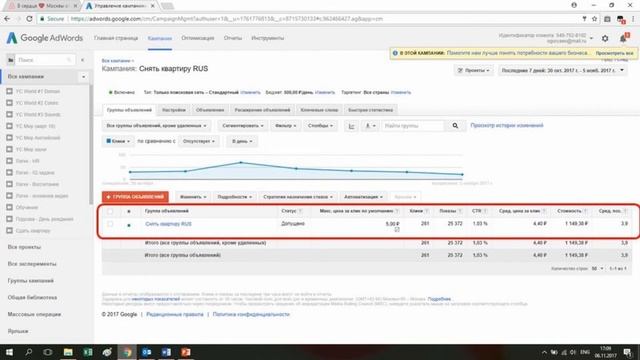Click help question mark next to CTR
The width and height of the screenshot is (640, 360).
pyautogui.click(x=485, y=211)
